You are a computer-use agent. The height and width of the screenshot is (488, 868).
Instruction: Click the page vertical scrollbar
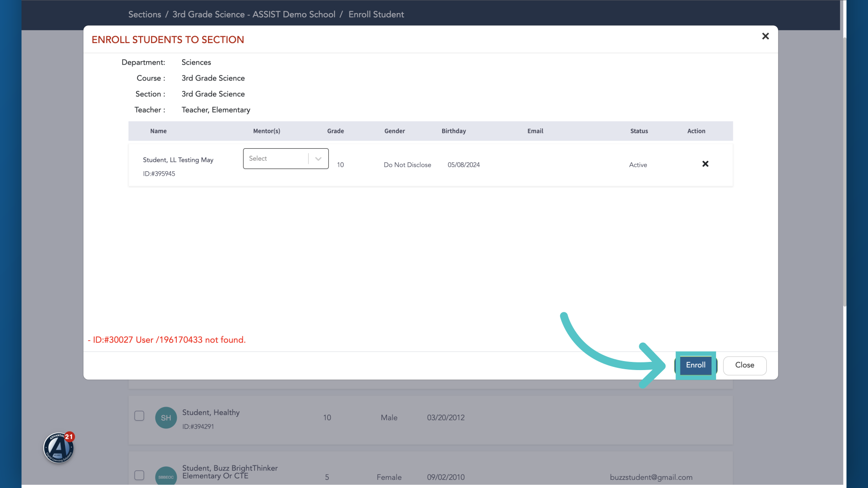[x=844, y=172]
